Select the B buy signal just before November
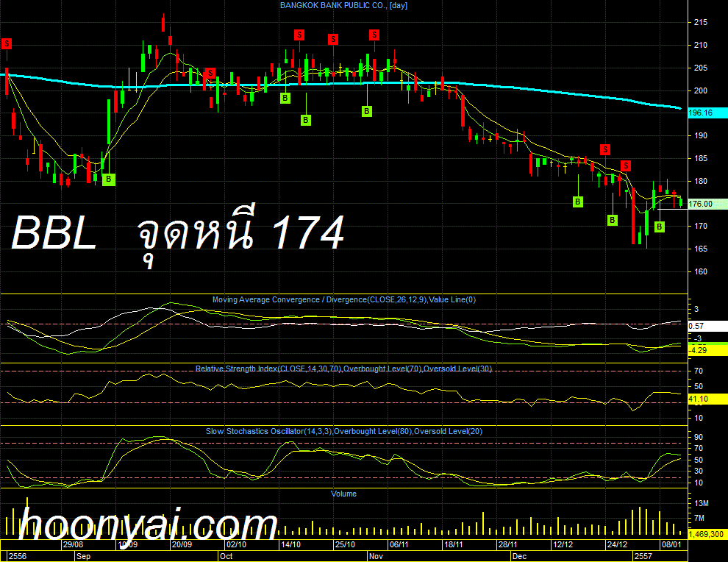The image size is (728, 562). click(x=367, y=112)
